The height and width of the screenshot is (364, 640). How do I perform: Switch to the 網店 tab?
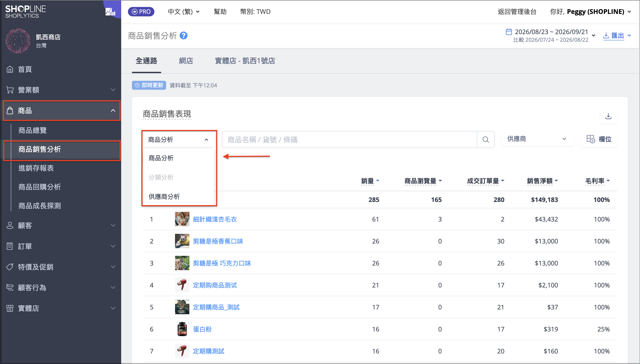click(x=186, y=61)
